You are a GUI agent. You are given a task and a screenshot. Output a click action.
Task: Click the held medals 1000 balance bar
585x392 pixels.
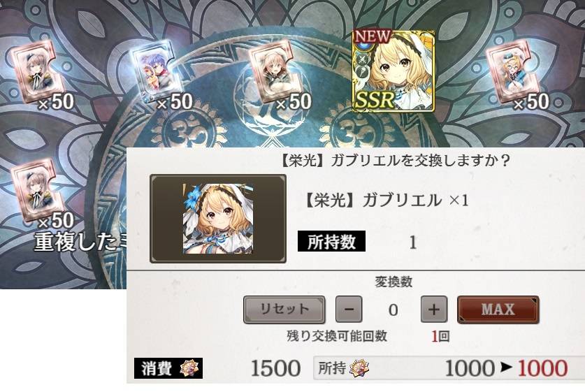point(449,368)
